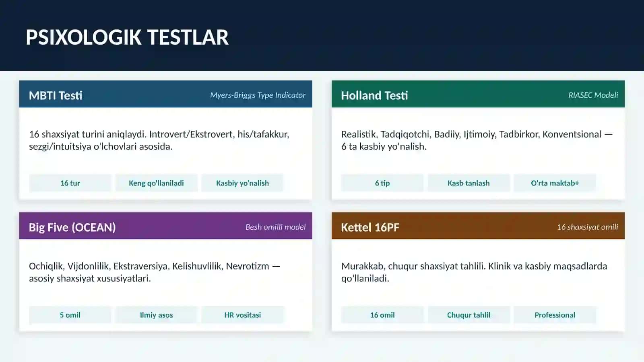Click the '16 tur' tag
Image resolution: width=644 pixels, height=362 pixels.
[x=70, y=183]
